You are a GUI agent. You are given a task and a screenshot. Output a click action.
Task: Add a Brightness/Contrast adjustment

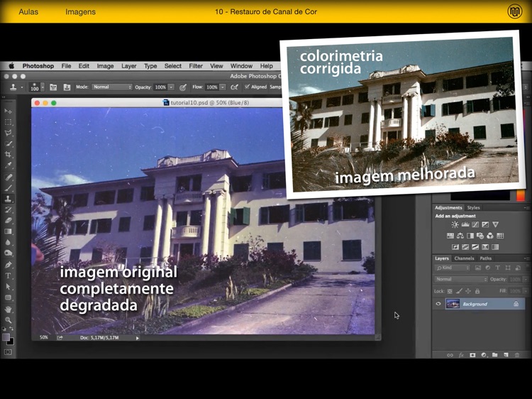click(x=455, y=224)
